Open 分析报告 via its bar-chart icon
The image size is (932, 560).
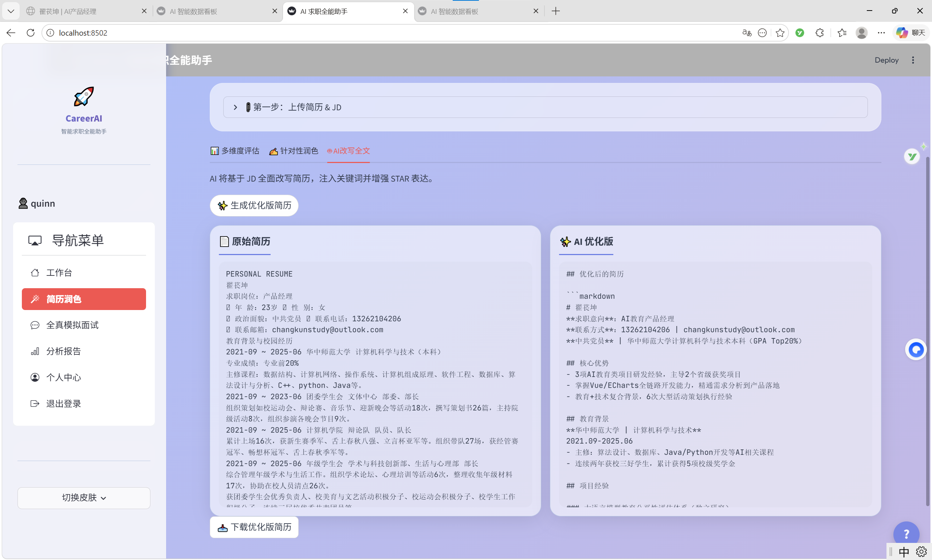(x=35, y=351)
